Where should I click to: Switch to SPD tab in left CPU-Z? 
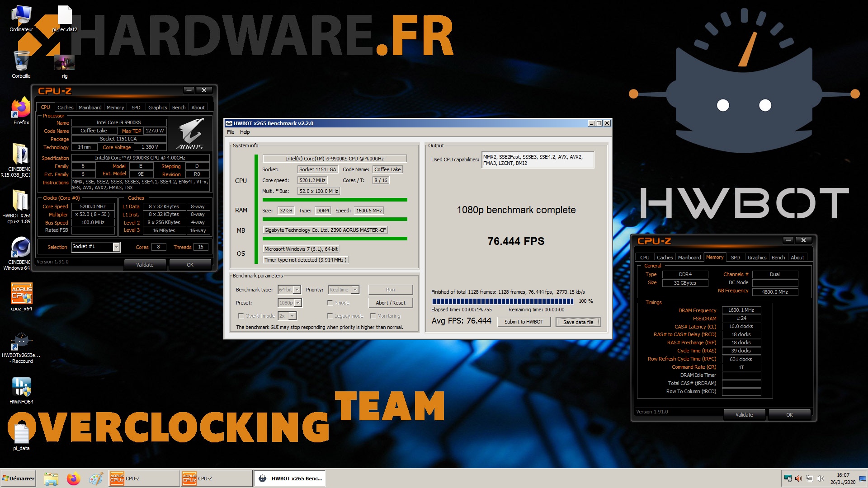click(x=136, y=108)
